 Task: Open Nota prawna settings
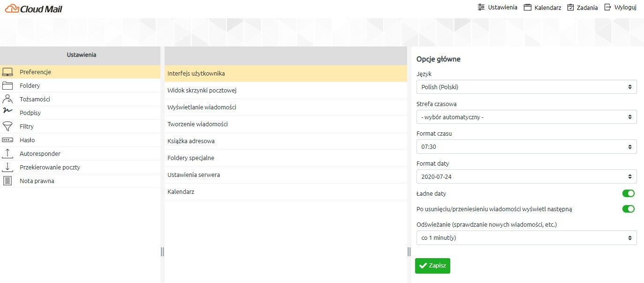[80, 181]
